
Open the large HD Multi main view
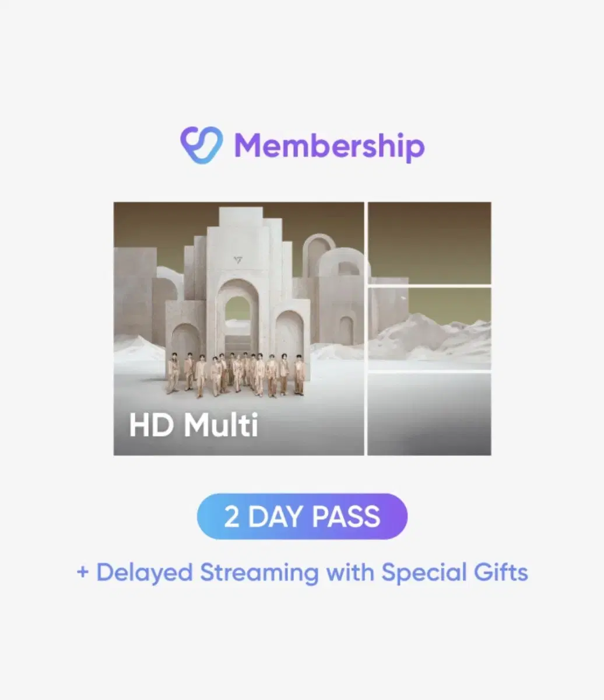click(238, 328)
